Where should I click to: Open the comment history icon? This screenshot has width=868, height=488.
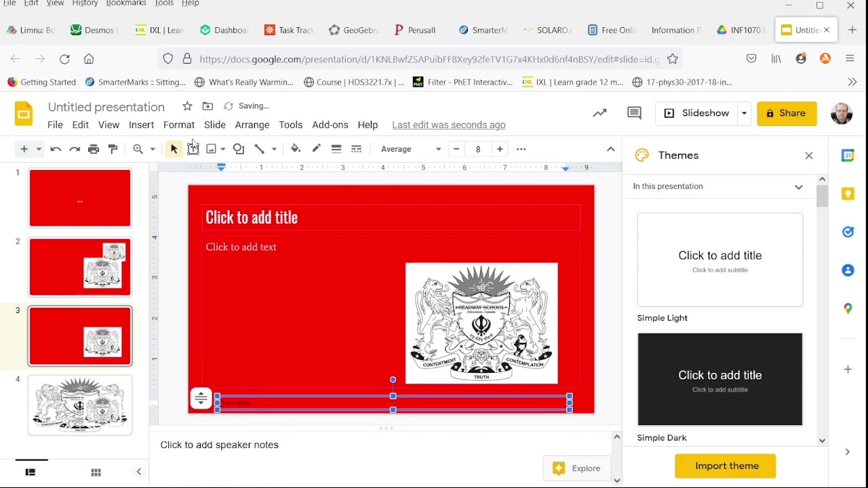635,113
